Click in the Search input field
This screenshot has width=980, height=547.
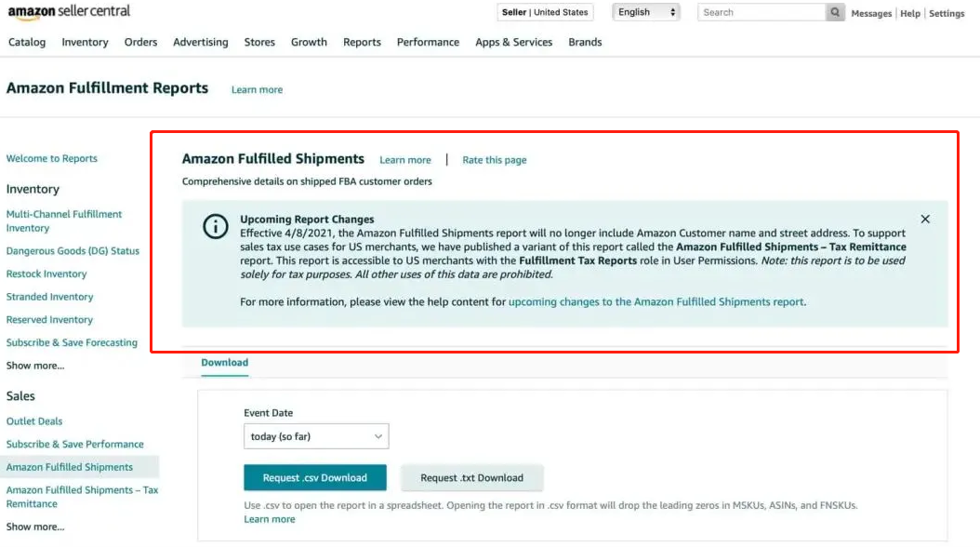pos(761,12)
